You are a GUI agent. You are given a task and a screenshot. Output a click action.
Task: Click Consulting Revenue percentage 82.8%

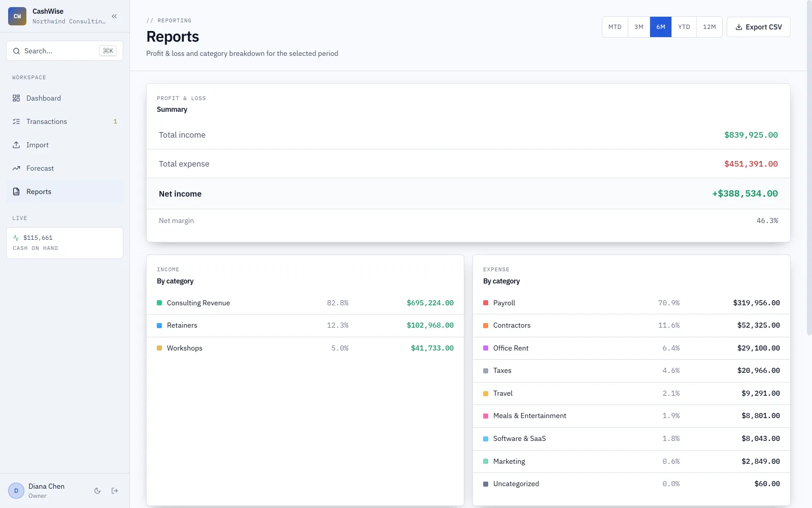click(x=337, y=303)
